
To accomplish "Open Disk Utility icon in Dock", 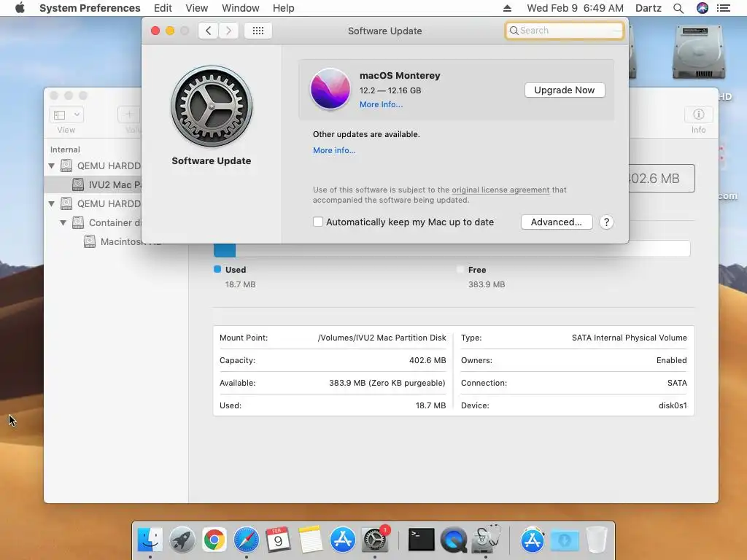I will tap(486, 540).
